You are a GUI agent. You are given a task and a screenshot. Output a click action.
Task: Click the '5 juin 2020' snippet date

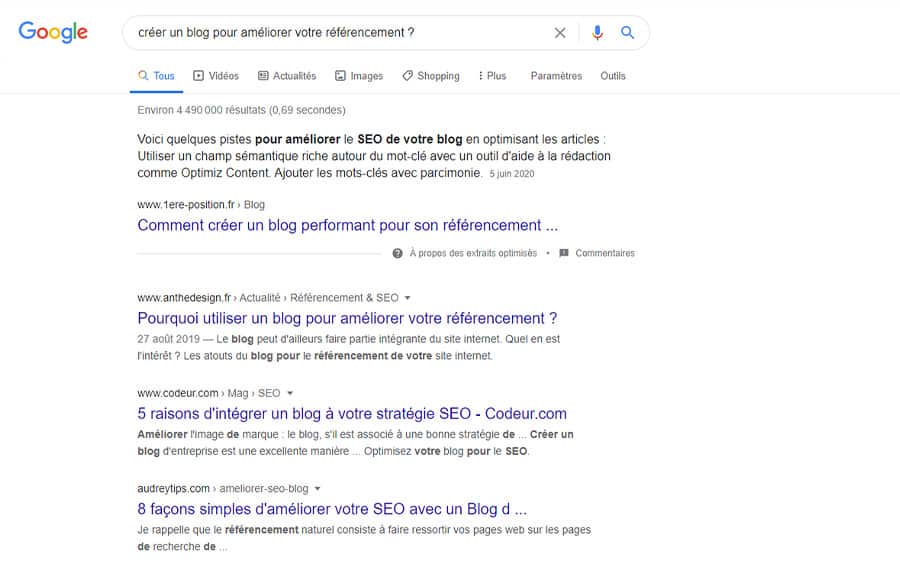[x=511, y=174]
